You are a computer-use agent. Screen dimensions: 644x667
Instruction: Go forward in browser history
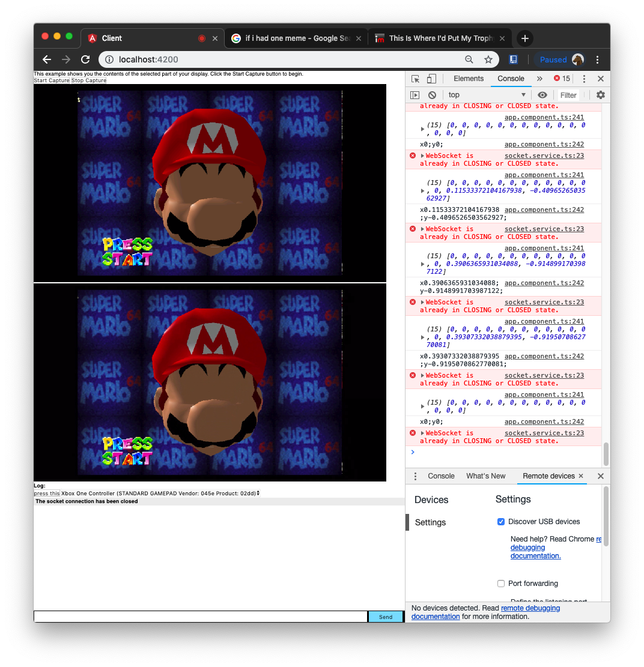(66, 59)
